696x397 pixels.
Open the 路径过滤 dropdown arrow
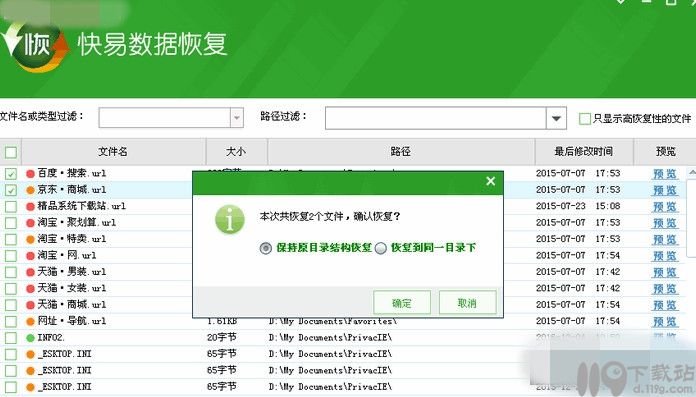[x=556, y=118]
